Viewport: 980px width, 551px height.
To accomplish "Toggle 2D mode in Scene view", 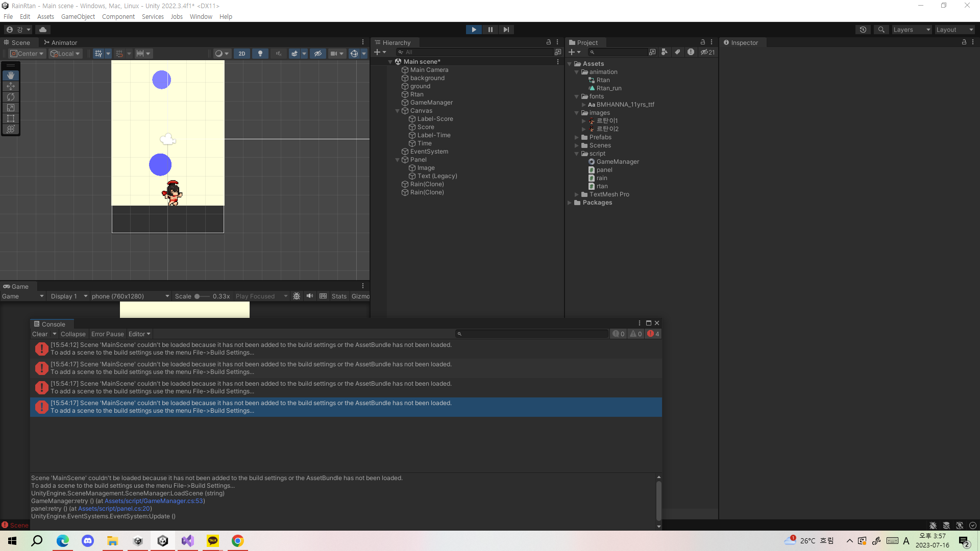I will [x=242, y=54].
